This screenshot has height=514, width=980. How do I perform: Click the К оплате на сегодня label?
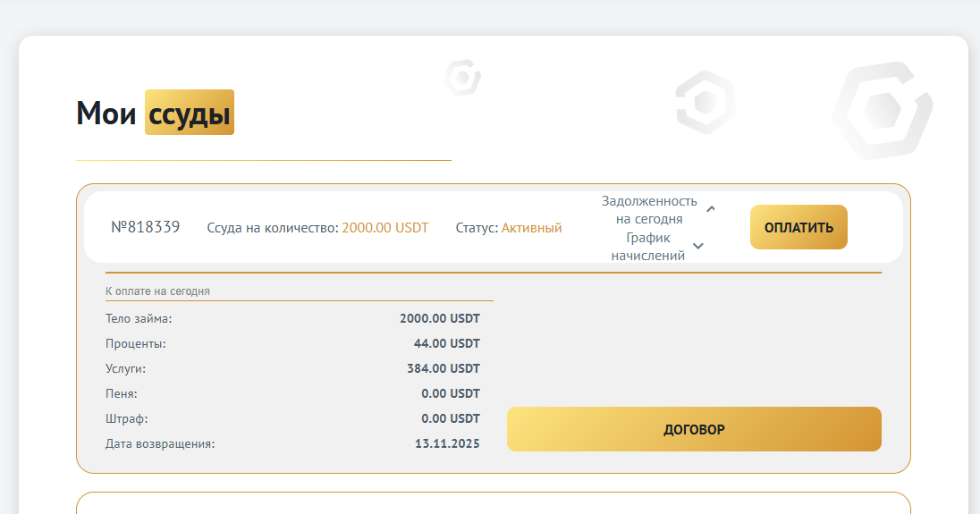point(157,291)
